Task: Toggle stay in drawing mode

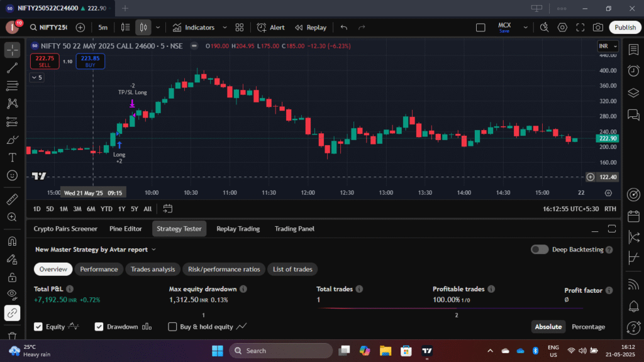Action: (13, 260)
